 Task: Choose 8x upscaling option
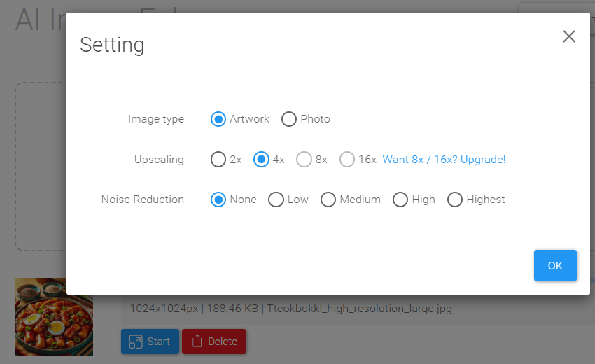[x=304, y=160]
